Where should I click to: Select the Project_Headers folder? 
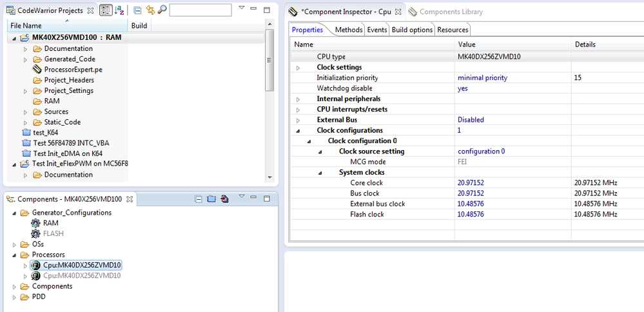pos(69,80)
